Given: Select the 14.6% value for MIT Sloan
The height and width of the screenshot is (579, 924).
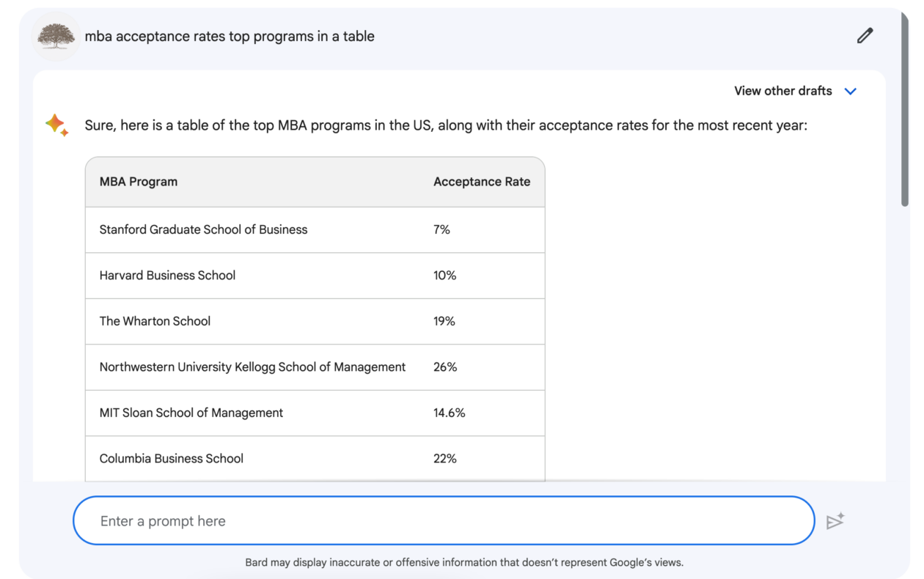Looking at the screenshot, I should point(449,413).
